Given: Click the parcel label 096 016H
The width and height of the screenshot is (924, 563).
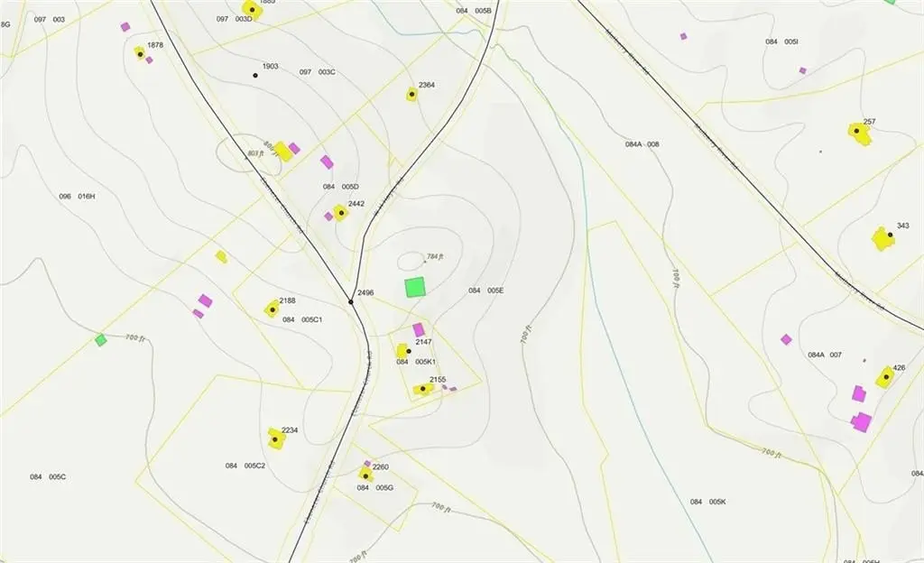Looking at the screenshot, I should 77,196.
